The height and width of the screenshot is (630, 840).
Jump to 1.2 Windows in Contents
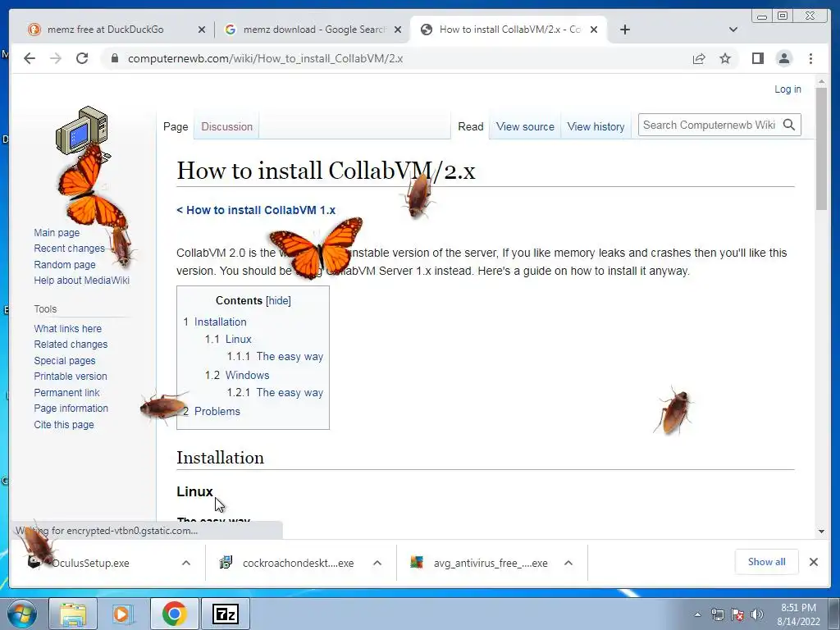[237, 375]
